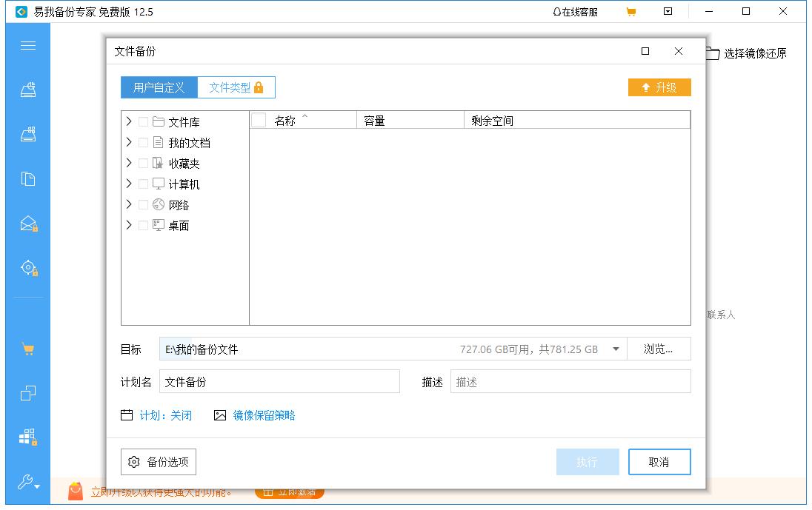Click the title bar shopping cart icon
812x510 pixels.
[630, 11]
